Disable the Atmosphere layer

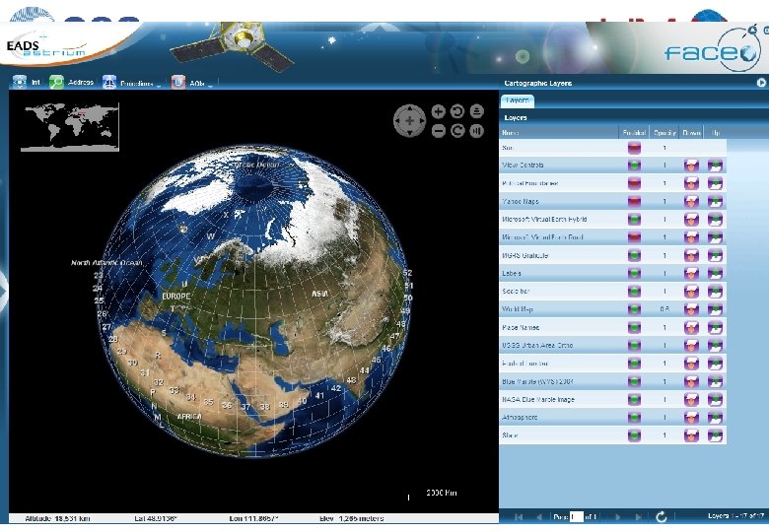tap(634, 418)
